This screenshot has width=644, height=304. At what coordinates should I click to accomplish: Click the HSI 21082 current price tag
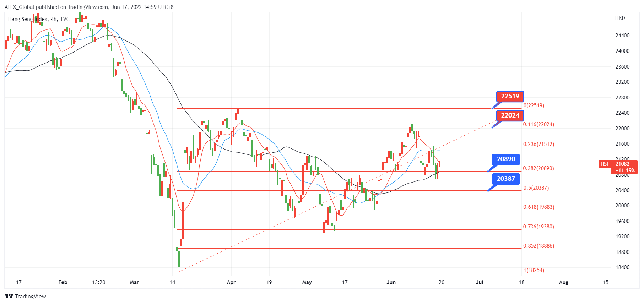click(x=618, y=167)
